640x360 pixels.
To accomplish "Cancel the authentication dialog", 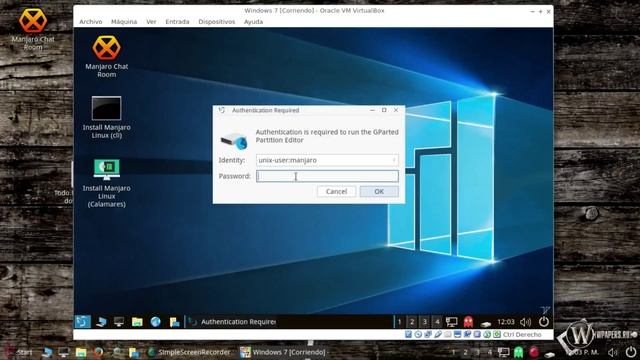I will [x=336, y=191].
